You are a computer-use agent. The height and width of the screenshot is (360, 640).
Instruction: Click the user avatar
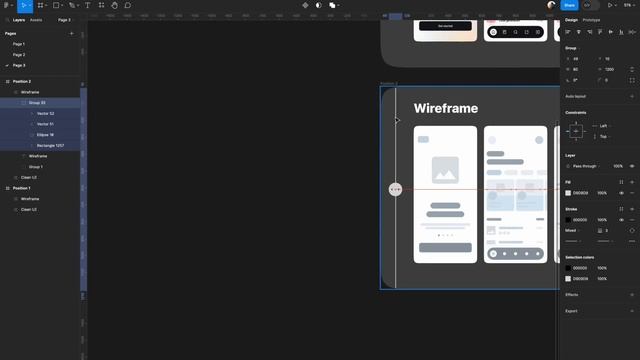tap(551, 5)
